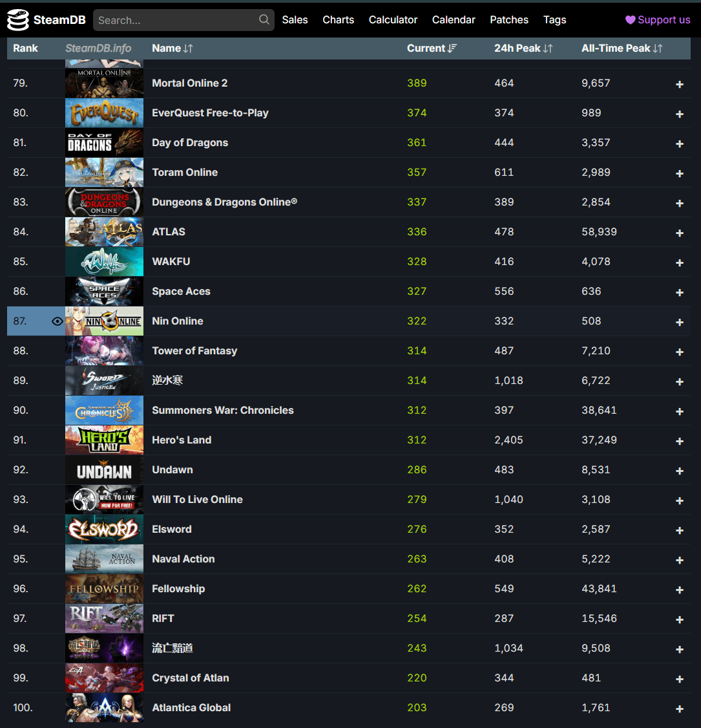Sort by 24h Peak column
Viewport: 701px width, 728px height.
[x=523, y=48]
